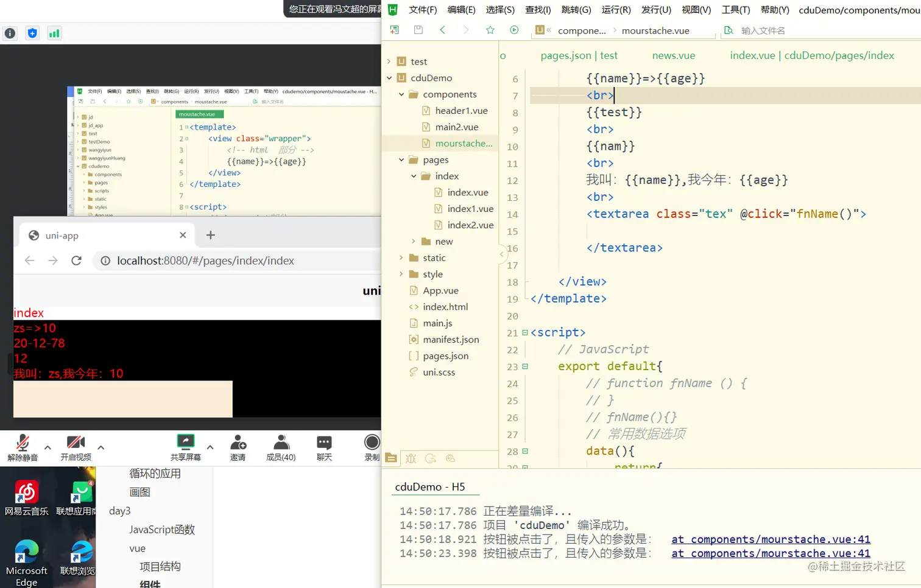This screenshot has width=921, height=588.
Task: Switch to the news.vue editor tab
Action: [x=674, y=55]
